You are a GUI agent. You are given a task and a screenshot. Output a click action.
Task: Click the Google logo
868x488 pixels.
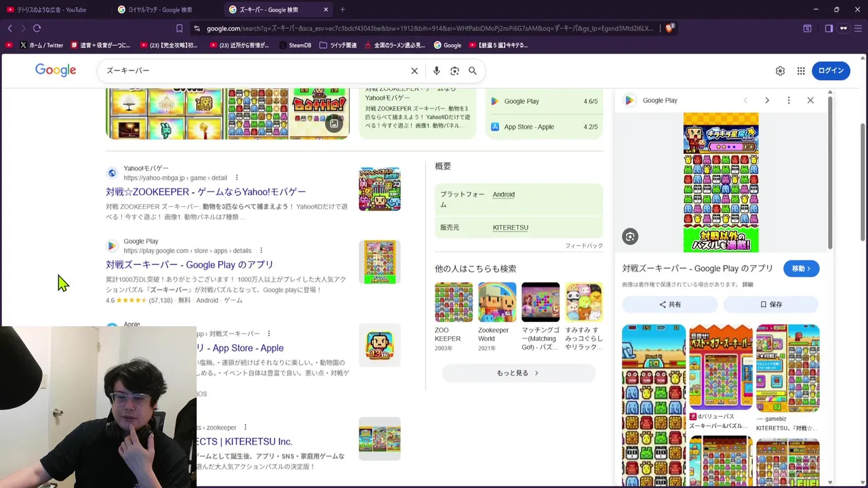pos(56,70)
